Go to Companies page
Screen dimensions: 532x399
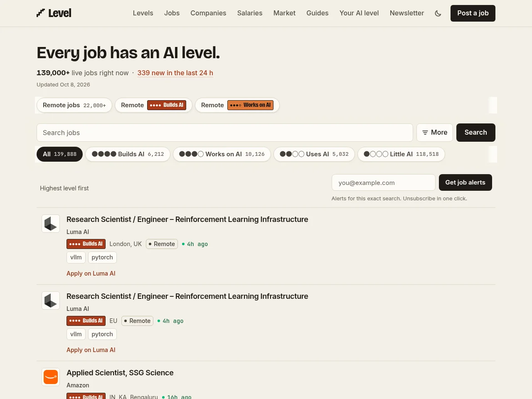pyautogui.click(x=208, y=13)
